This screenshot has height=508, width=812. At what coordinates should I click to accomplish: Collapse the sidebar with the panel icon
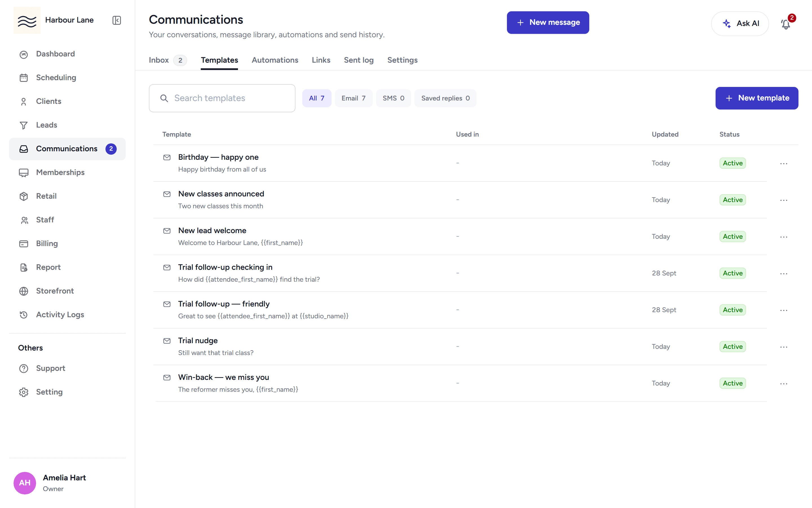(116, 20)
